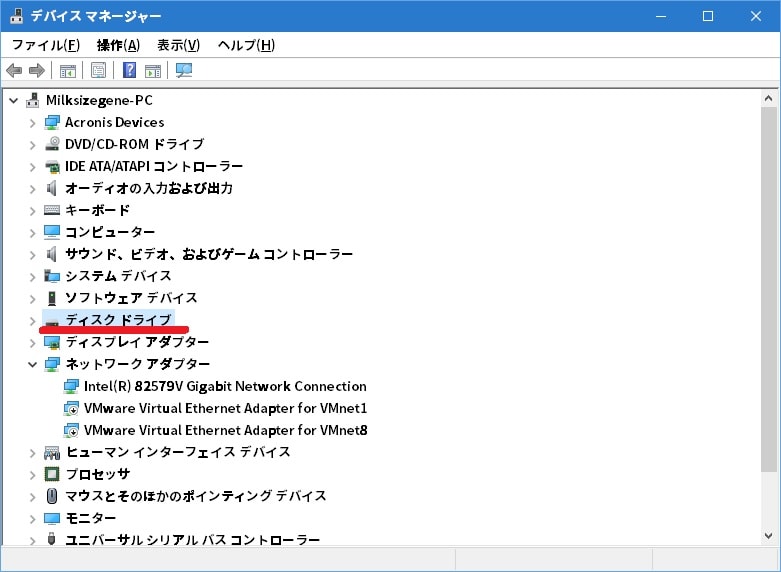Select サウンド、ビデオ、およびゲーム コントローラー label
This screenshot has width=781, height=572.
tap(209, 254)
